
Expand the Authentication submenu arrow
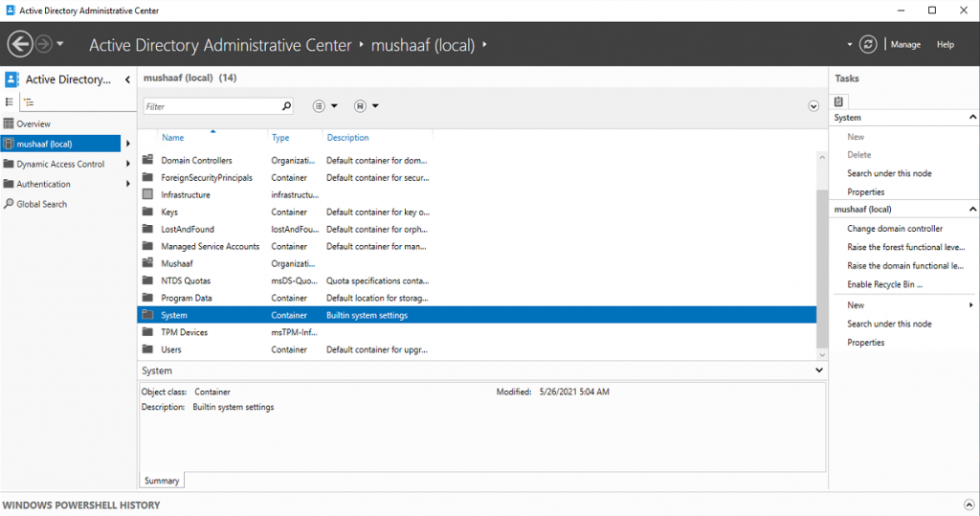[x=128, y=184]
